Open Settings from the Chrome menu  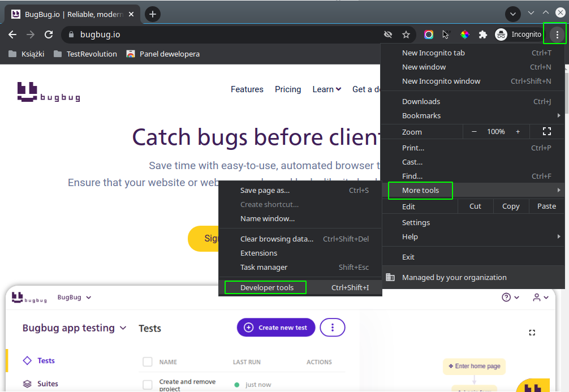coord(473,222)
